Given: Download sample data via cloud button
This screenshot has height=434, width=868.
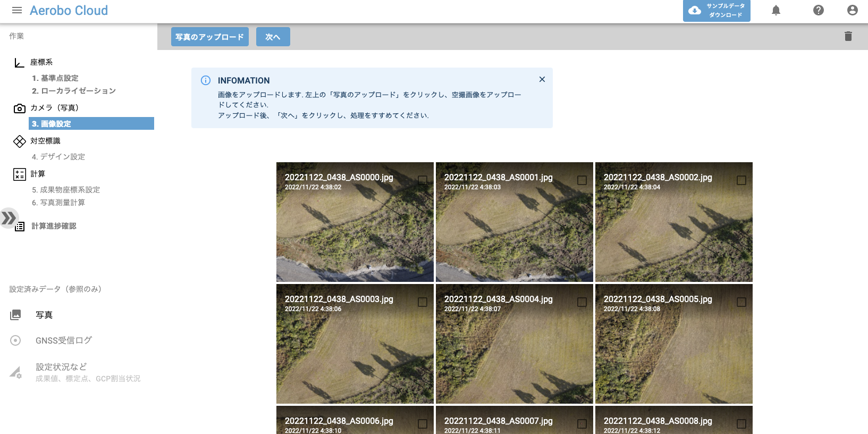Looking at the screenshot, I should click(x=717, y=11).
